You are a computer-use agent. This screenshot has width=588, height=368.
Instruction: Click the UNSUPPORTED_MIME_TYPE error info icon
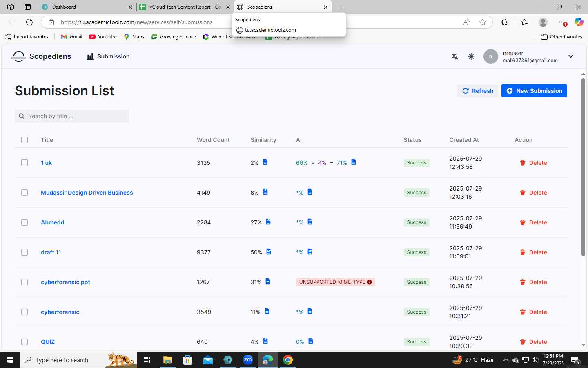pyautogui.click(x=370, y=282)
